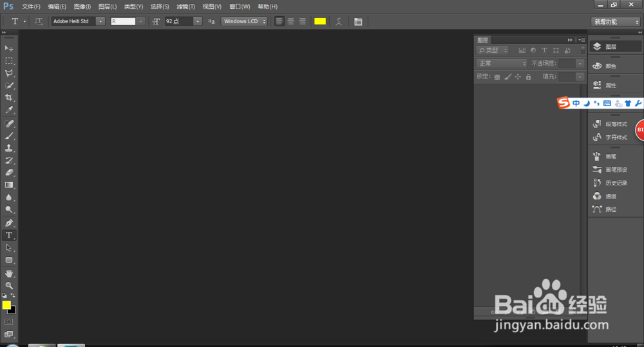
Task: Select the Eraser tool
Action: click(8, 173)
